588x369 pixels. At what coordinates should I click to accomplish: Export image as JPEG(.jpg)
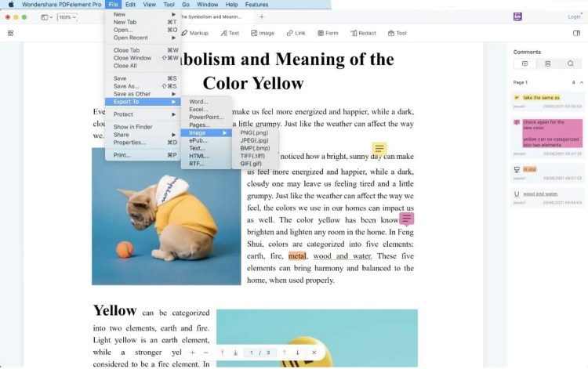255,140
